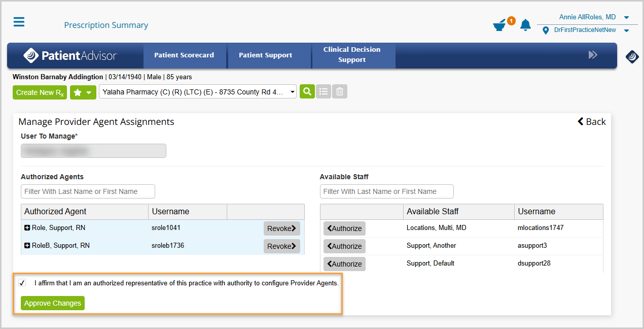
Task: Authorize Support, Another
Action: tap(344, 246)
